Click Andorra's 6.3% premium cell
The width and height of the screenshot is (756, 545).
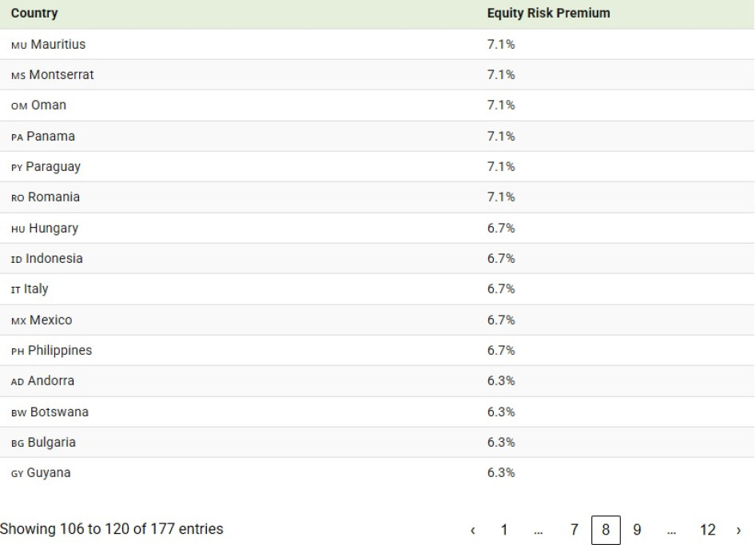tap(501, 381)
